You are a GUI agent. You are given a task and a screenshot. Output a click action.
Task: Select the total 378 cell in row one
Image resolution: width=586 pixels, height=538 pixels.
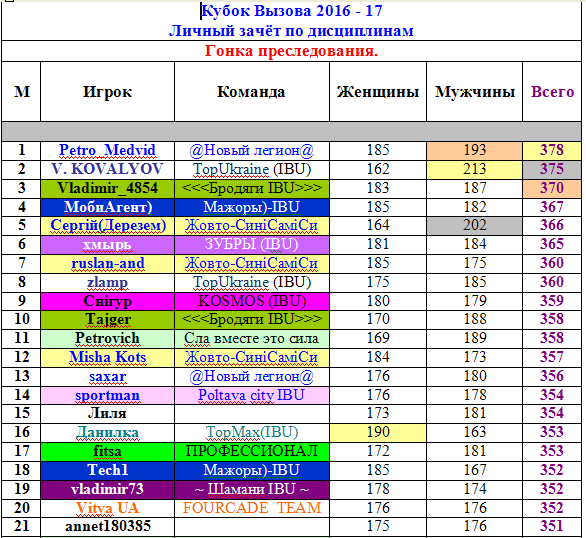point(552,151)
